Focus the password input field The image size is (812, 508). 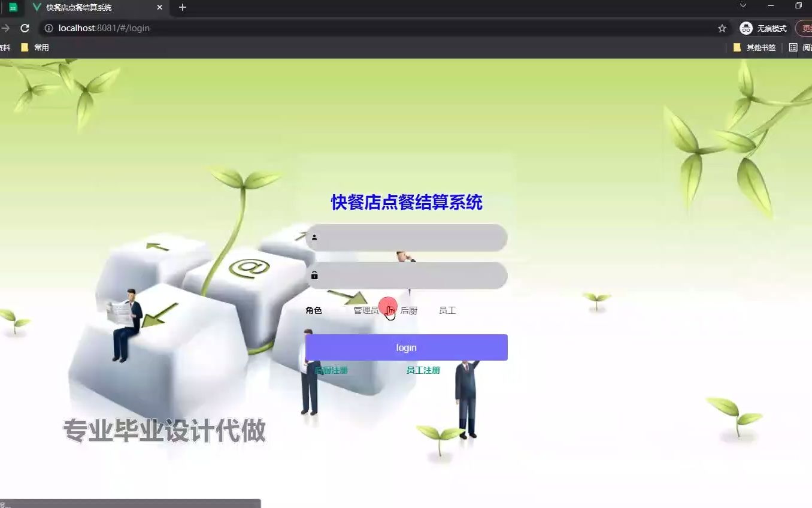coord(406,276)
